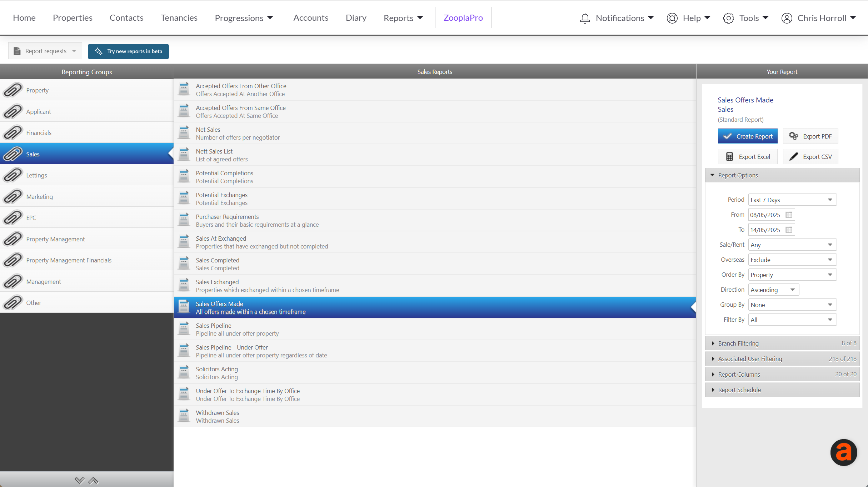Open the Sale/Rent dropdown
The width and height of the screenshot is (868, 487).
792,245
